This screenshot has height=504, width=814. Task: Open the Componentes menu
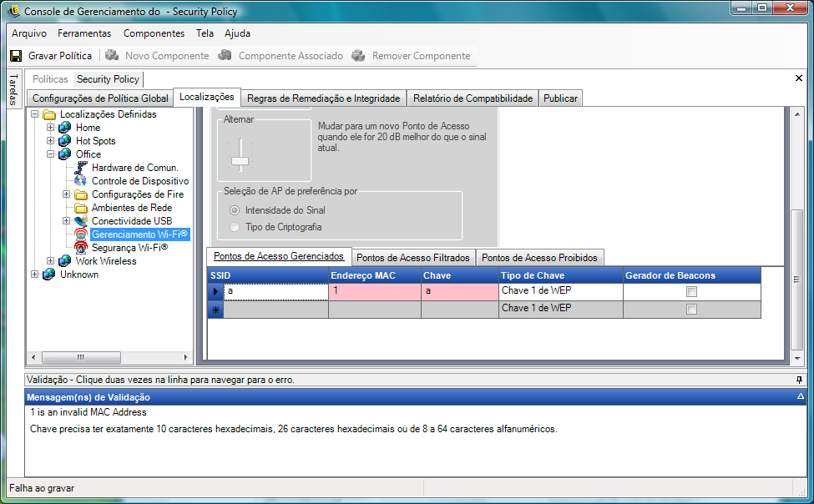pos(154,33)
